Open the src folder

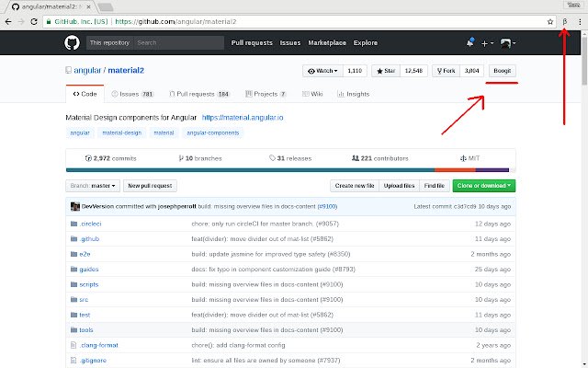(x=84, y=300)
